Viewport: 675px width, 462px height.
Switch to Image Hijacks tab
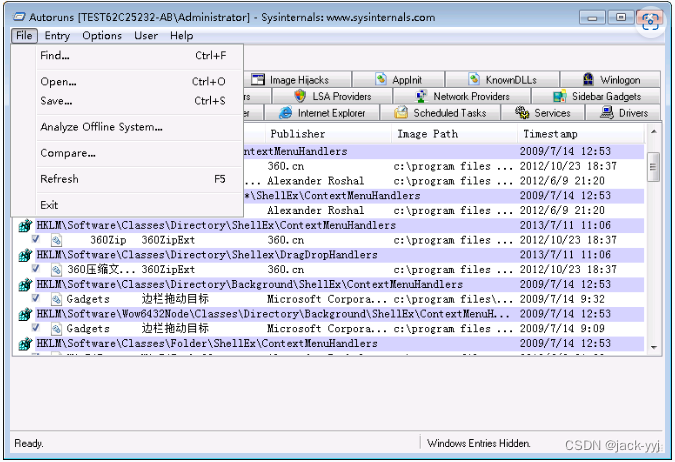click(x=297, y=80)
